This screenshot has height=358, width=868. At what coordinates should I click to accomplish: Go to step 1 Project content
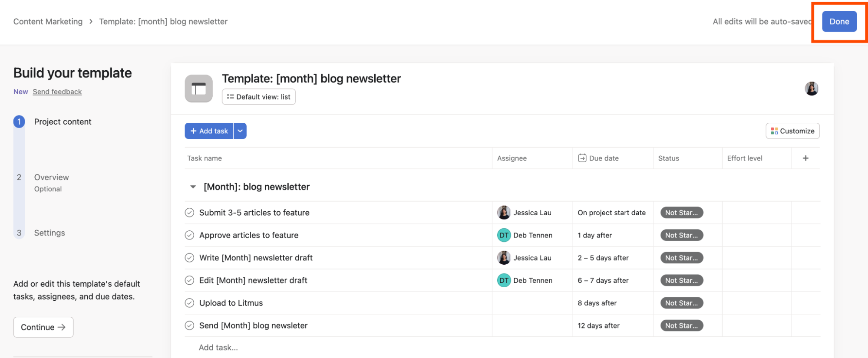coord(63,122)
